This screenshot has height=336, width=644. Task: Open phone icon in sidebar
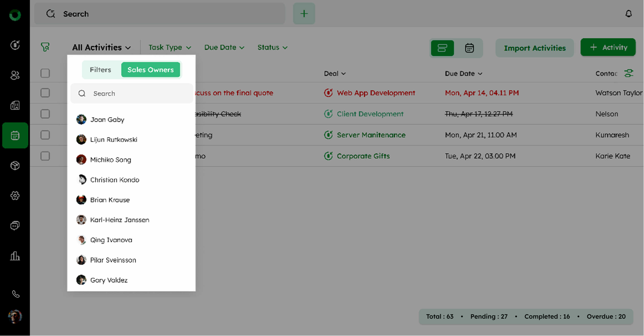16,294
